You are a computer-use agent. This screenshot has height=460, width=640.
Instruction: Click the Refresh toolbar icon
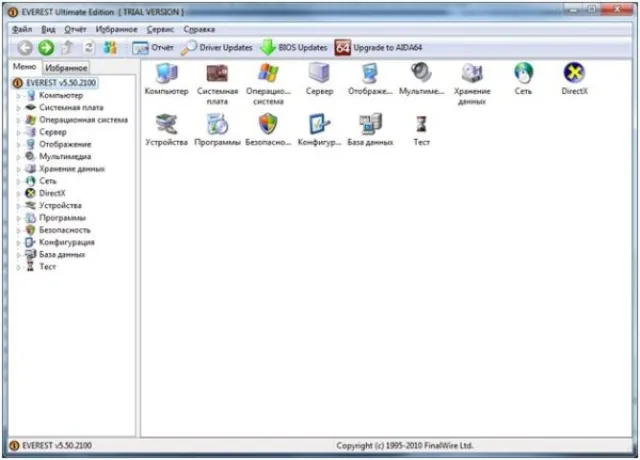coord(89,48)
